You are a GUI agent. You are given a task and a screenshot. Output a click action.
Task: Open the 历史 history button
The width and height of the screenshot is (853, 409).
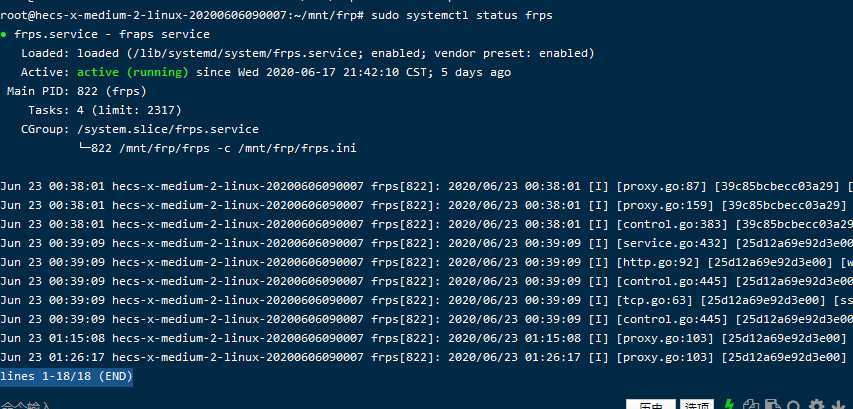[x=650, y=405]
